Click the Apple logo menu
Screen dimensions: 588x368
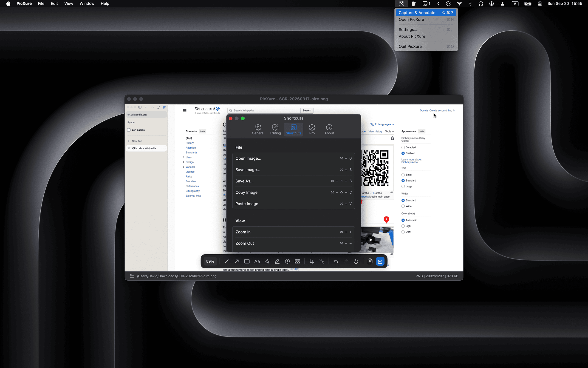(8, 4)
